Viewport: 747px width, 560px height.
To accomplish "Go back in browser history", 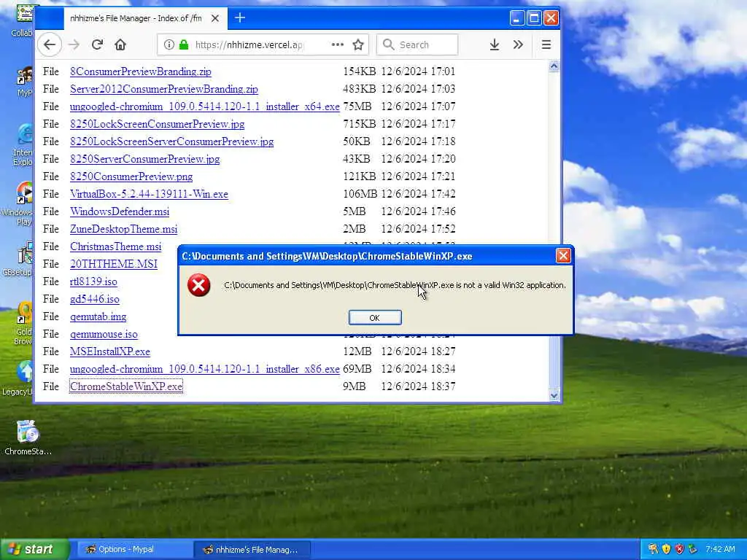I will (x=50, y=44).
